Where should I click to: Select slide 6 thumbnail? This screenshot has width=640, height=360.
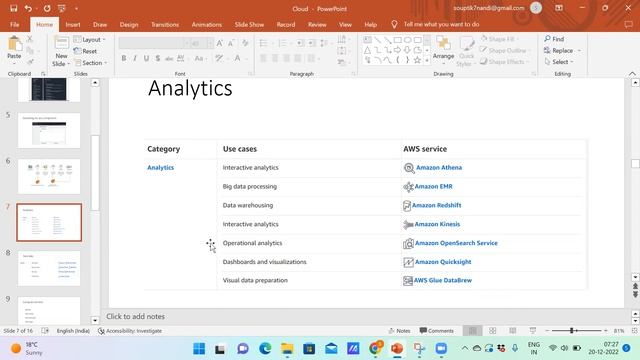point(49,176)
